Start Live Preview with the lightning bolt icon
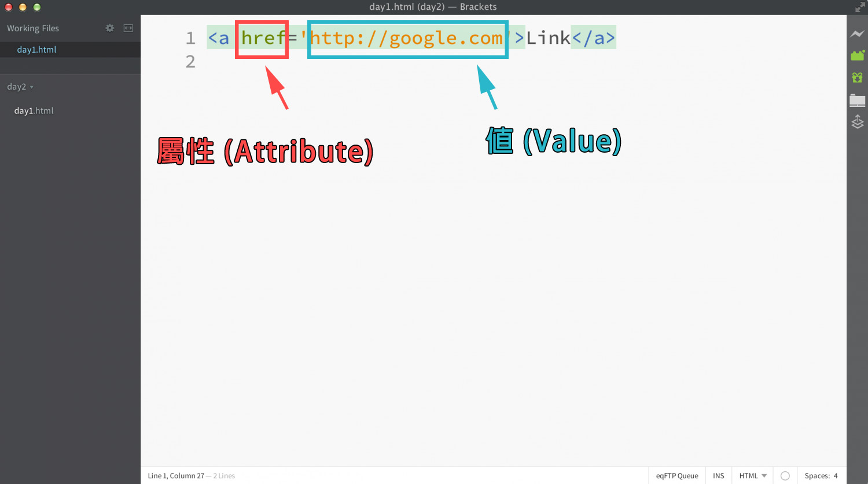 coord(857,34)
